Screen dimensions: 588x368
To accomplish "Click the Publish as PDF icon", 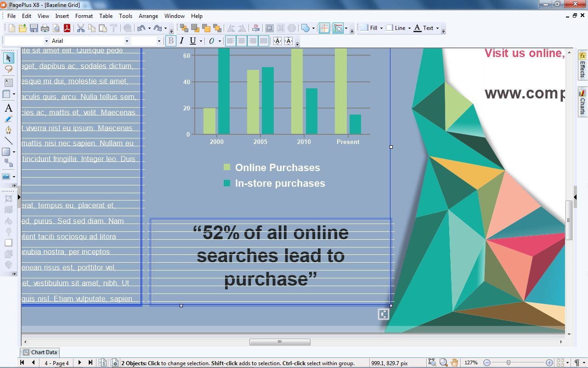I will tap(67, 28).
